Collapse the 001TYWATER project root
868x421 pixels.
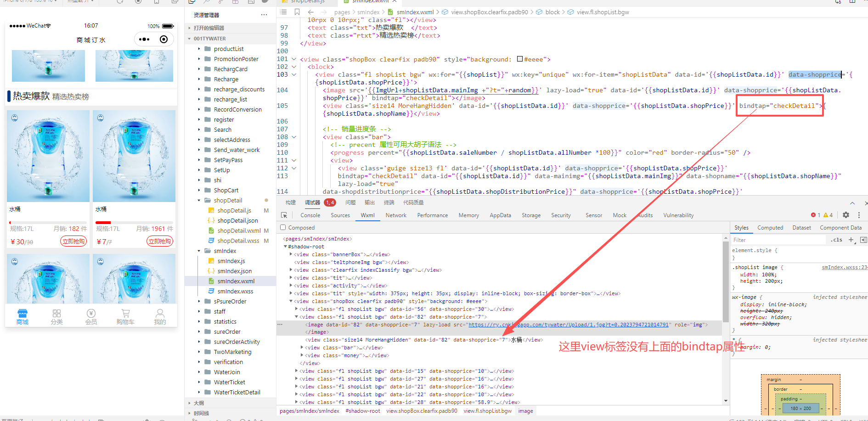pyautogui.click(x=209, y=39)
